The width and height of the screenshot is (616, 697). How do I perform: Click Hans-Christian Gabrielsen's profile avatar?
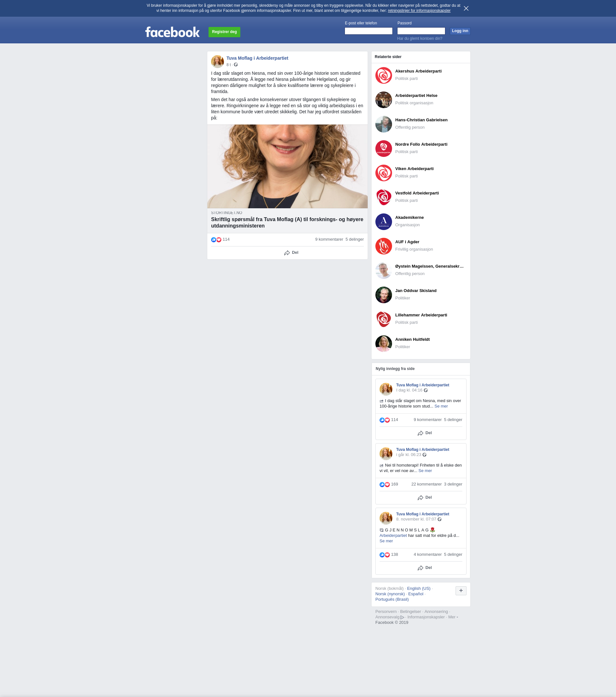383,124
